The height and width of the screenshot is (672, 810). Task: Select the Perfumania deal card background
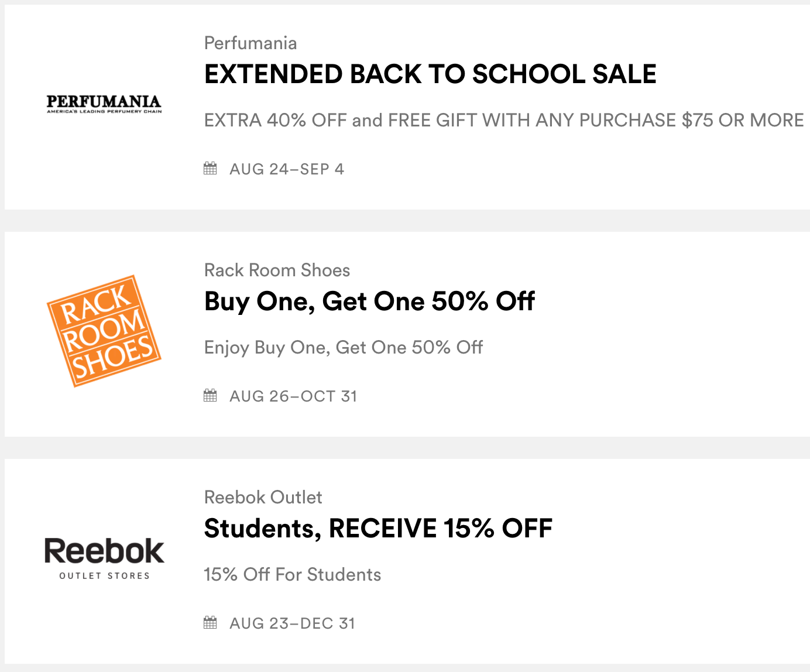[585, 176]
